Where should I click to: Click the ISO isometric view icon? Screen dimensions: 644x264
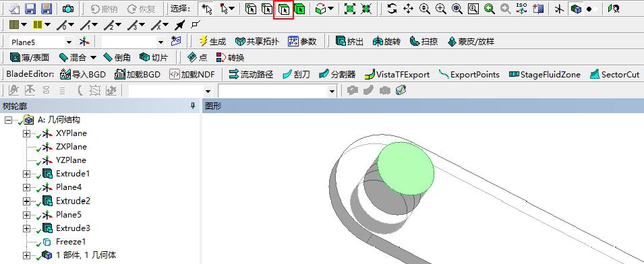pos(522,9)
